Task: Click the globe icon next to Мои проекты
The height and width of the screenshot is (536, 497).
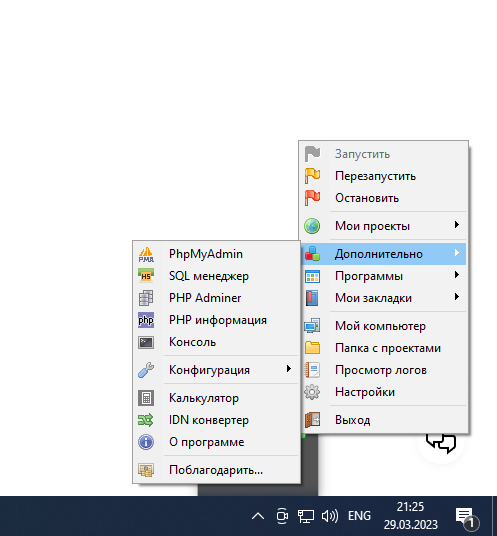Action: (312, 226)
